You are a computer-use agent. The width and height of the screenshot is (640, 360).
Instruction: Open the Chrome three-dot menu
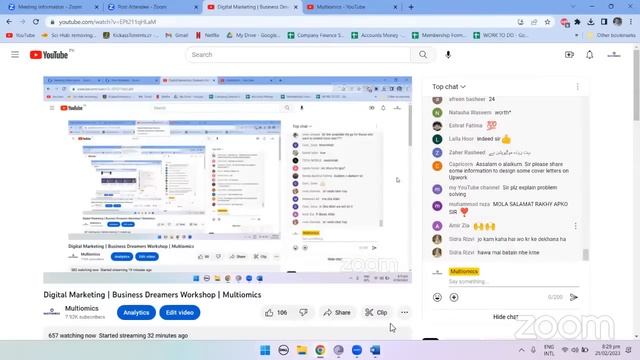[631, 22]
